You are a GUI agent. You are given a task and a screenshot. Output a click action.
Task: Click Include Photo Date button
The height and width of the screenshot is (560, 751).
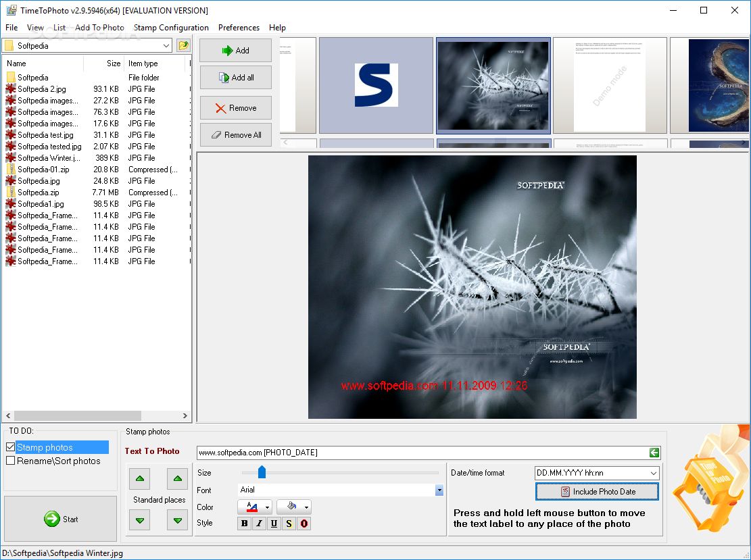598,492
